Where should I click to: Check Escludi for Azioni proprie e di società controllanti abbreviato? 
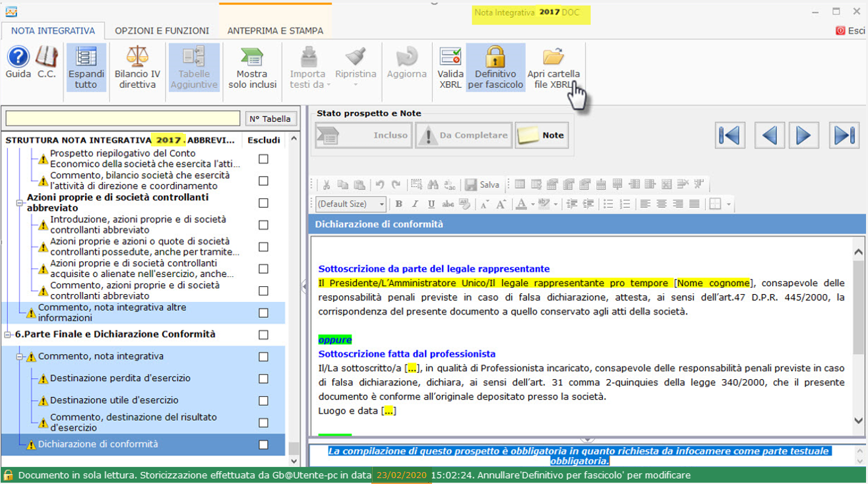(263, 202)
